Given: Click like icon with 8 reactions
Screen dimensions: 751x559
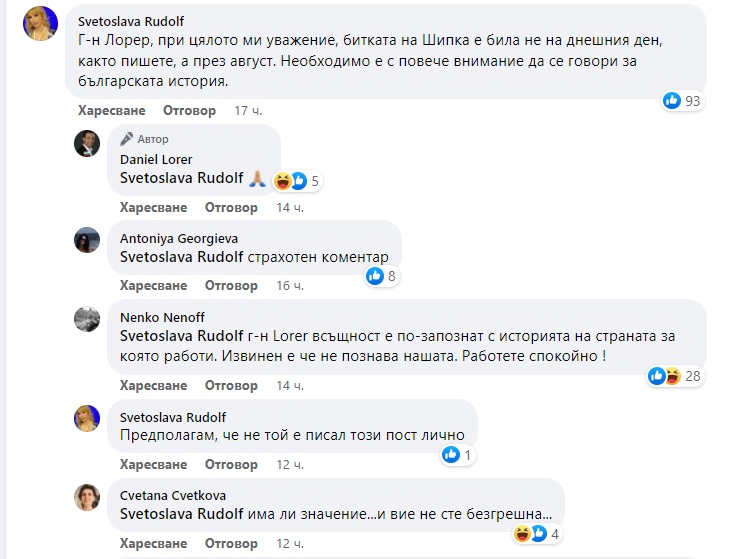Looking at the screenshot, I should coord(375,276).
